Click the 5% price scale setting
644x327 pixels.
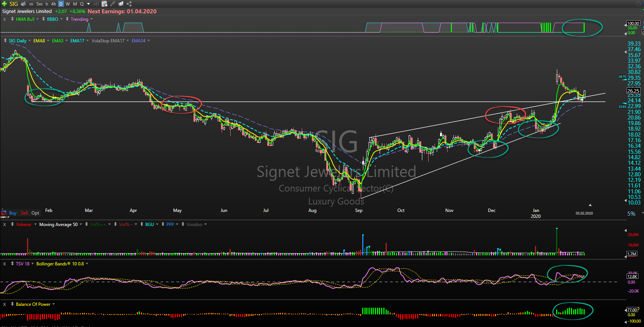point(631,214)
